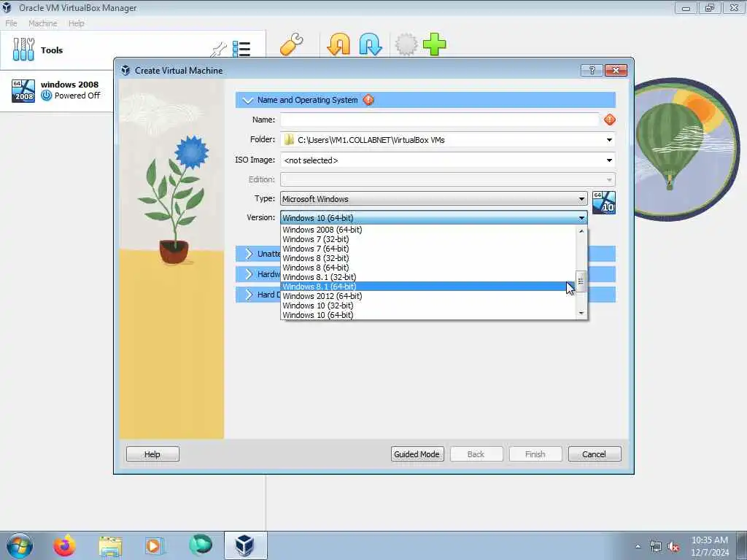Viewport: 747px width, 560px height.
Task: Open the Windows Start menu
Action: (x=20, y=545)
